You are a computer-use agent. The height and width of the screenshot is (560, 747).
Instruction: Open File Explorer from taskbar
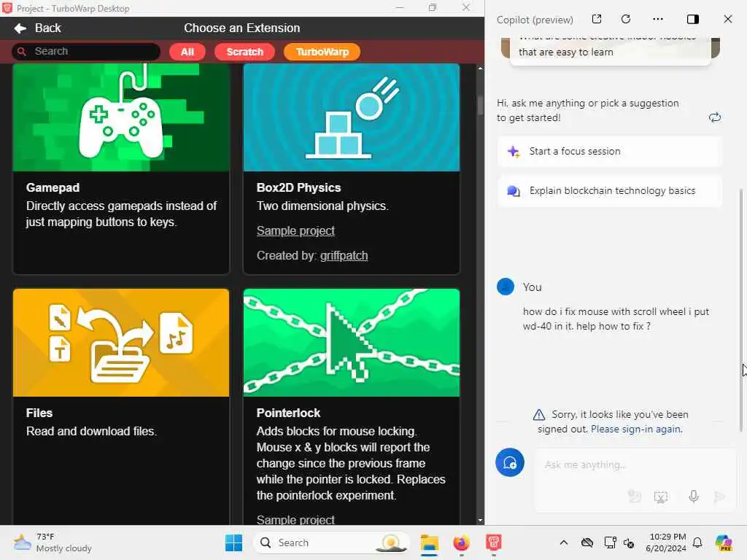click(429, 542)
